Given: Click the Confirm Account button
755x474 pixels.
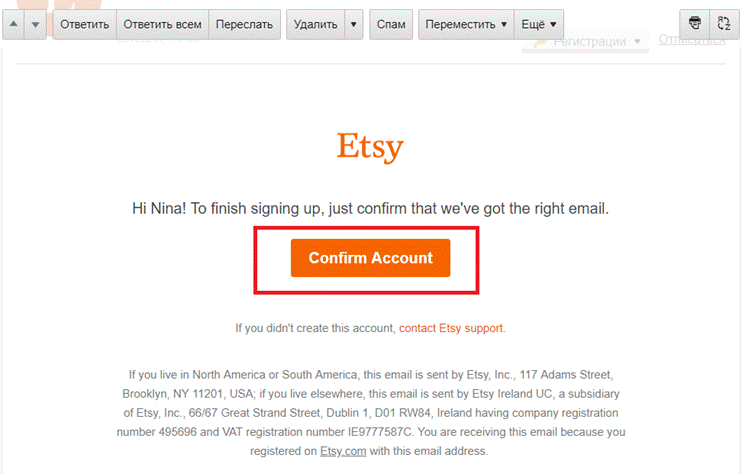Looking at the screenshot, I should (370, 258).
